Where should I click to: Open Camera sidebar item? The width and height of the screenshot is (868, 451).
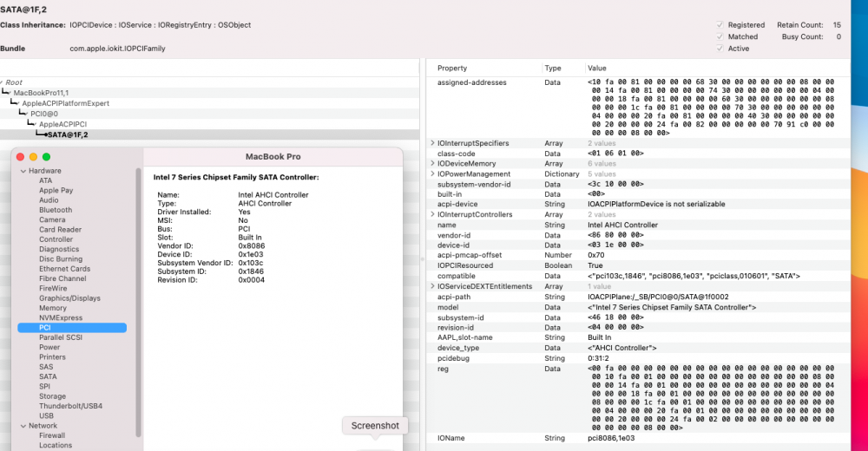point(52,219)
